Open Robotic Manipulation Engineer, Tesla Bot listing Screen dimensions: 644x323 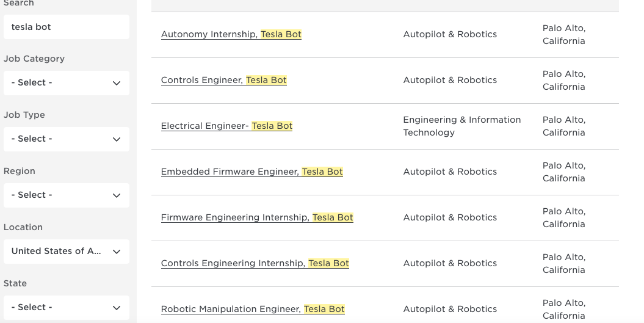coord(253,309)
